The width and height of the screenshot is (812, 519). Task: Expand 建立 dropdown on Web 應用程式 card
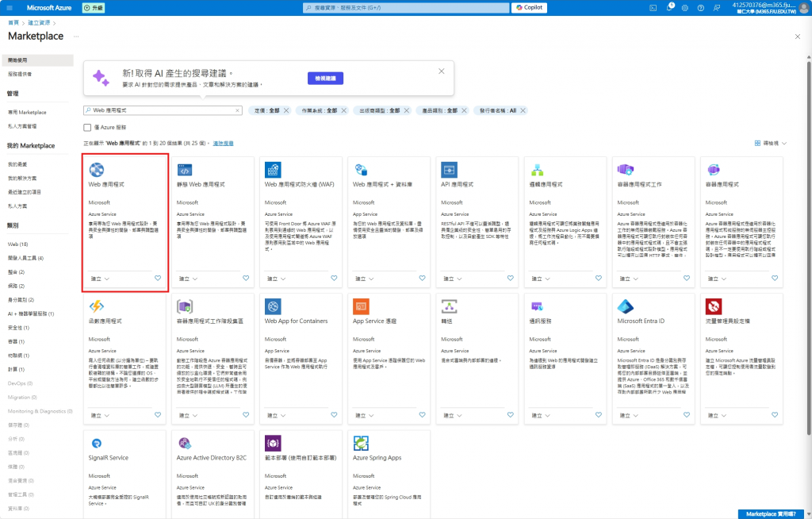click(100, 279)
